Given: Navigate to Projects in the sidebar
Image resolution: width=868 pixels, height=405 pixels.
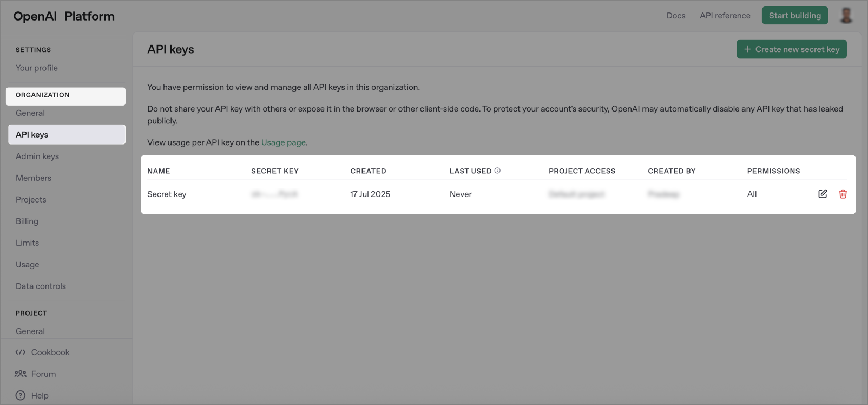Looking at the screenshot, I should click(x=31, y=199).
